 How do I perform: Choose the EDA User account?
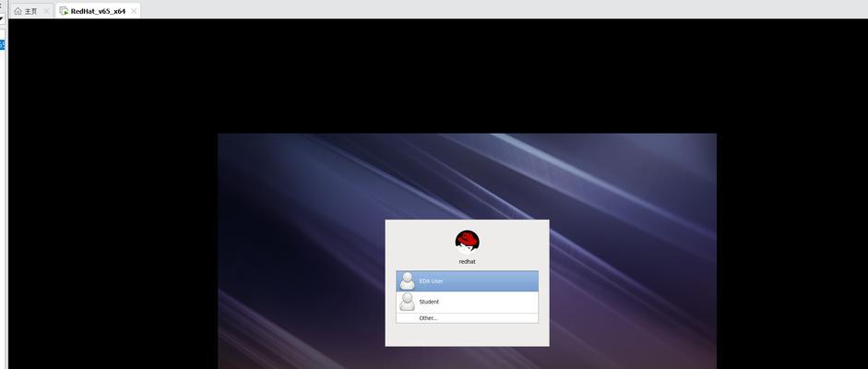[468, 281]
